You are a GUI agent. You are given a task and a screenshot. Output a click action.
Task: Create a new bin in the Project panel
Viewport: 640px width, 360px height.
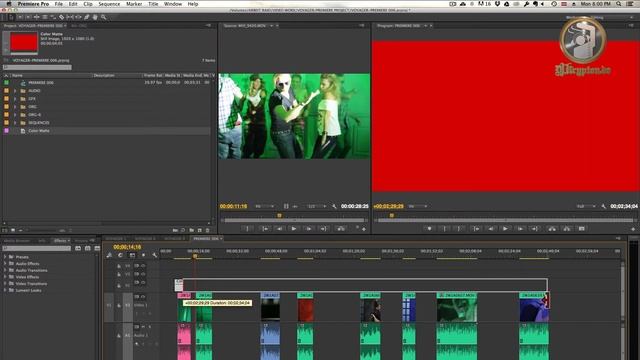(x=191, y=231)
